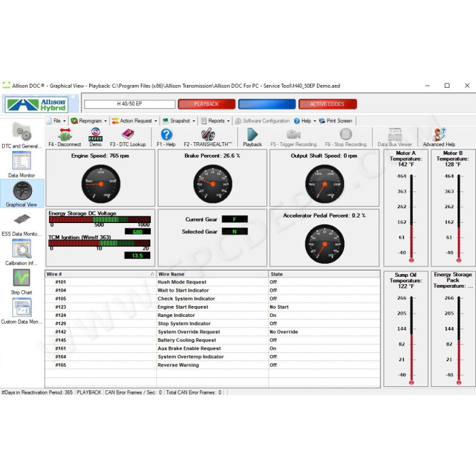Open Advanced Help icon

click(x=439, y=134)
